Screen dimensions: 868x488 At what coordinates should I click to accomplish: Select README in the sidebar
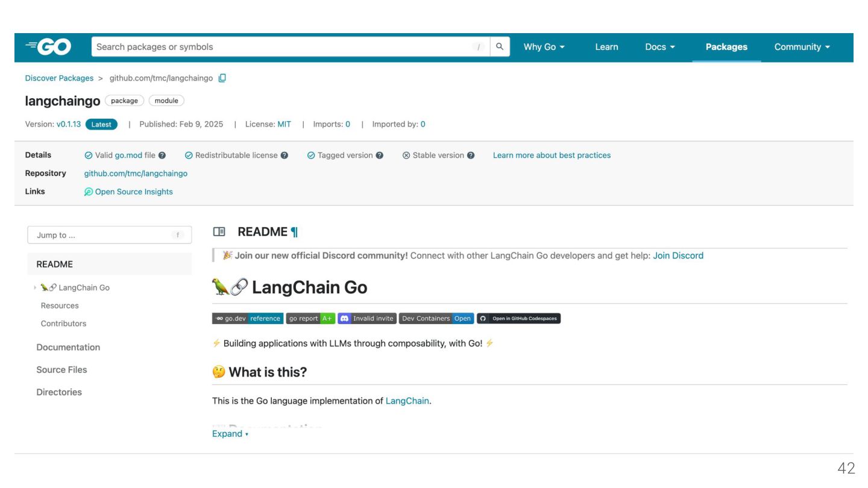110,264
